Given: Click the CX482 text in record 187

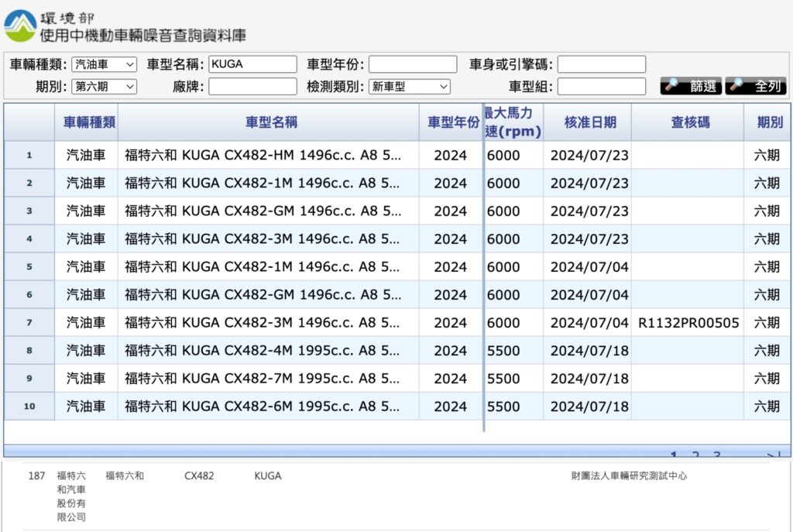Looking at the screenshot, I should click(x=199, y=476).
